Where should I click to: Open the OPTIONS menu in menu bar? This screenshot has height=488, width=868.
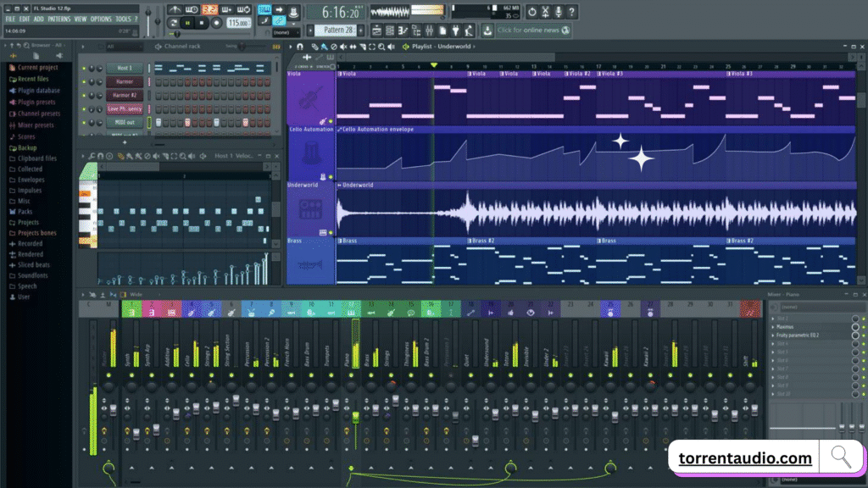tap(101, 19)
